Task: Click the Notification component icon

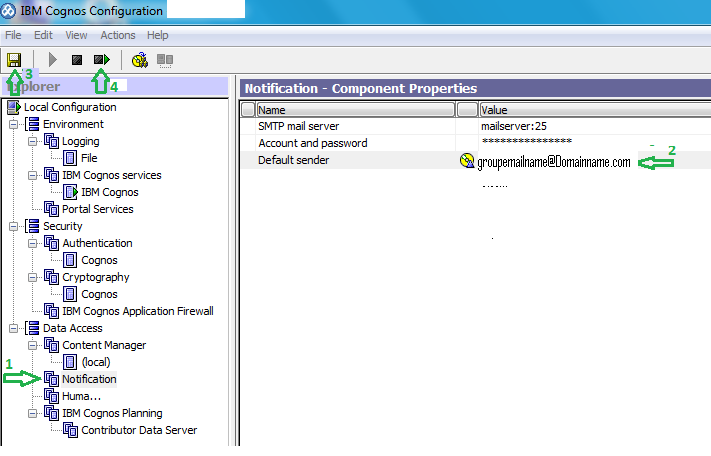Action: click(x=52, y=379)
